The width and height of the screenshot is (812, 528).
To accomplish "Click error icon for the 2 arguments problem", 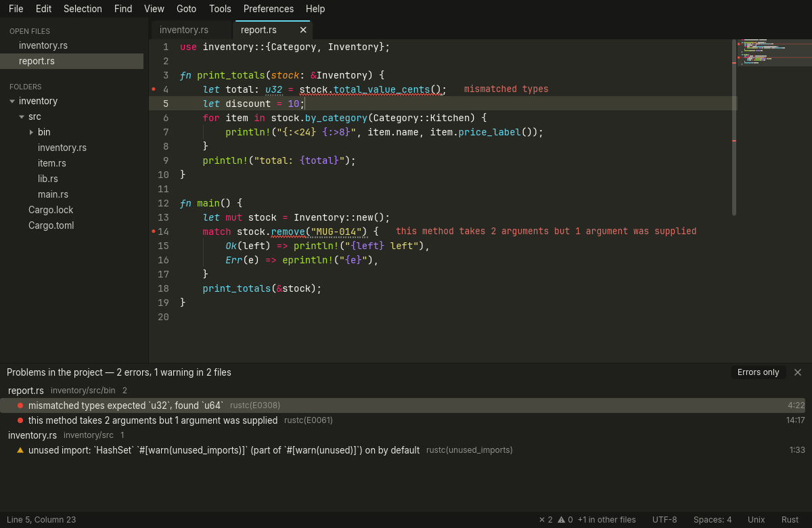I will pyautogui.click(x=20, y=420).
